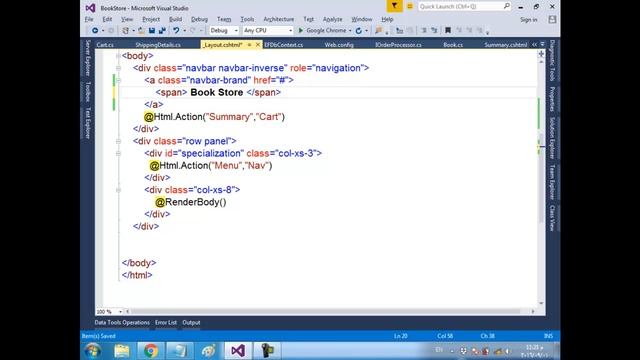This screenshot has height=360, width=640.
Task: Collapse the navbar div outlining node
Action: point(118,68)
